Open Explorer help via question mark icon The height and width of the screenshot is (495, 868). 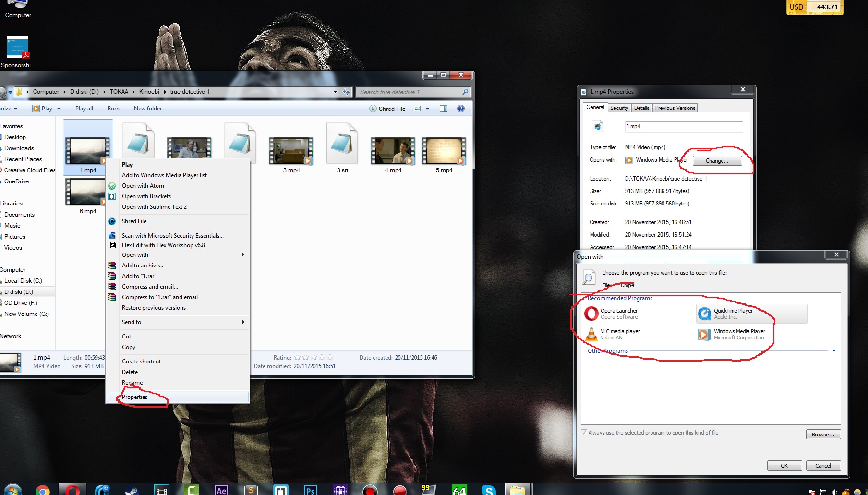click(461, 109)
